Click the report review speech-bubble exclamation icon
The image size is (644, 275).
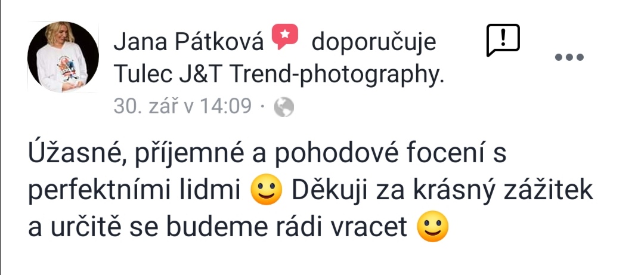pyautogui.click(x=503, y=41)
